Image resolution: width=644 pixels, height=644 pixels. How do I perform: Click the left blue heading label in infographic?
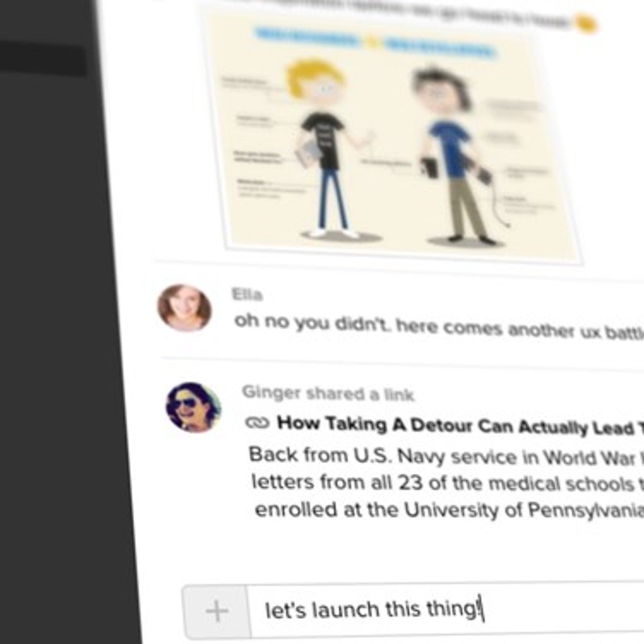pos(308,38)
